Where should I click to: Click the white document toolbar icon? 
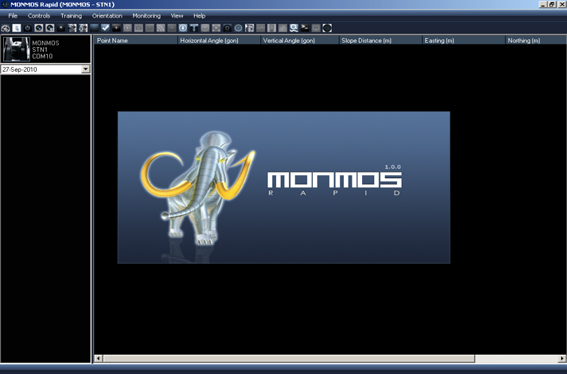click(x=17, y=28)
